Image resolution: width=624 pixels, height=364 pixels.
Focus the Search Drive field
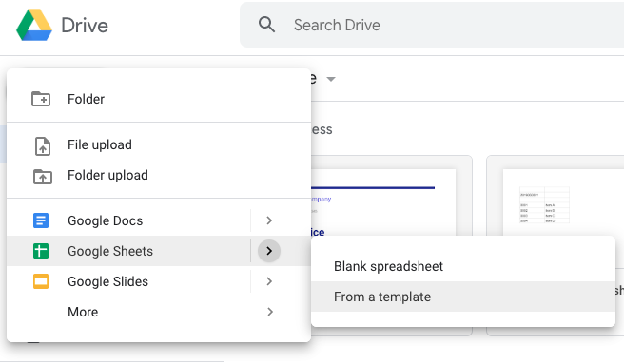[432, 25]
